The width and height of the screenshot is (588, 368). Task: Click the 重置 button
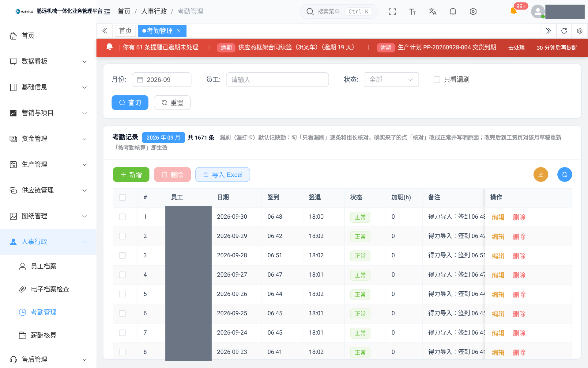pos(172,102)
